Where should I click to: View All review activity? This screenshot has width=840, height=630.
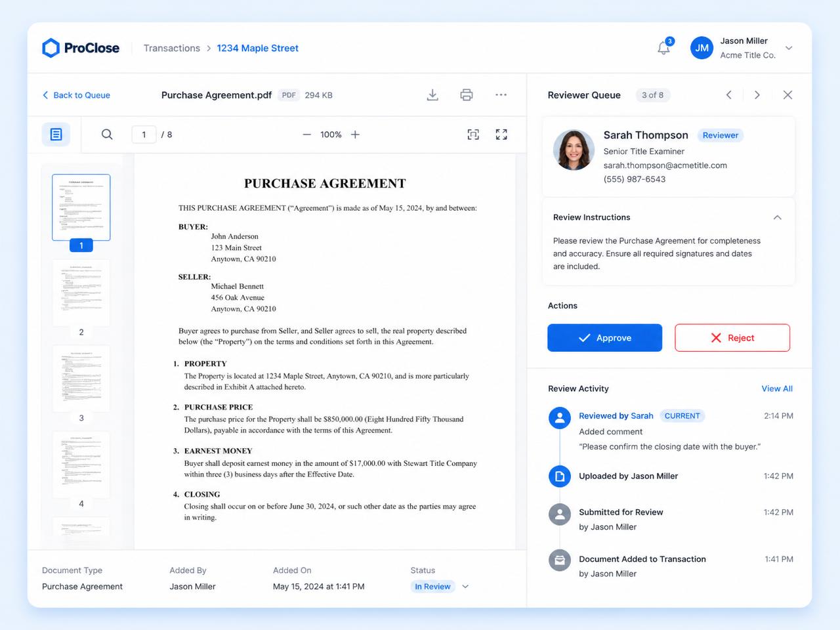(777, 388)
